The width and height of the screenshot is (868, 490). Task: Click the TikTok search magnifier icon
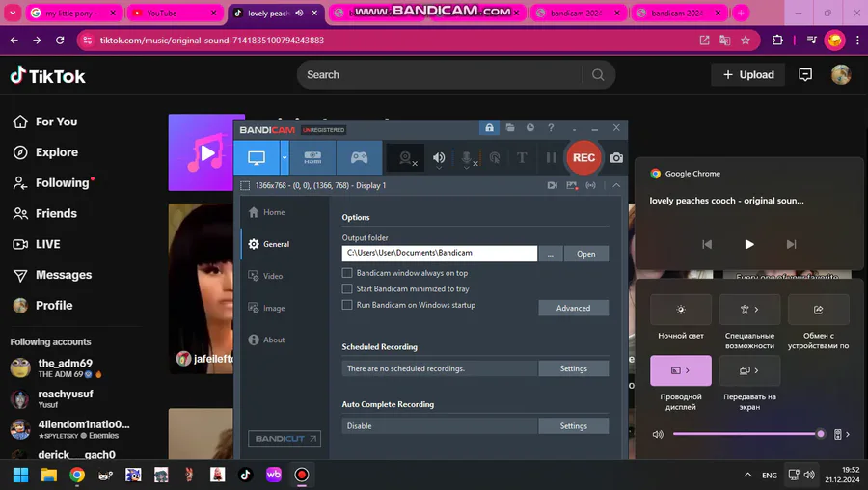pos(598,74)
